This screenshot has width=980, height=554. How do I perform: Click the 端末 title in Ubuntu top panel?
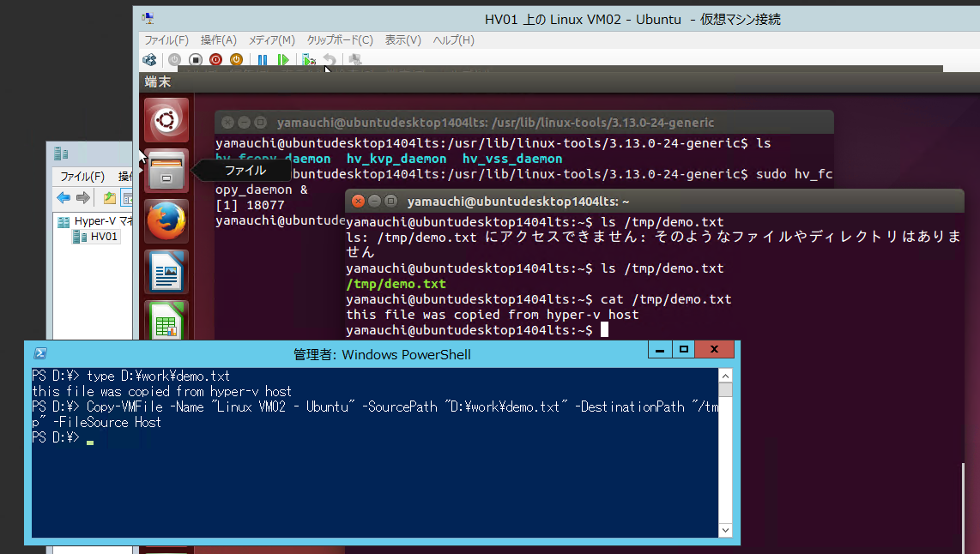[x=158, y=81]
